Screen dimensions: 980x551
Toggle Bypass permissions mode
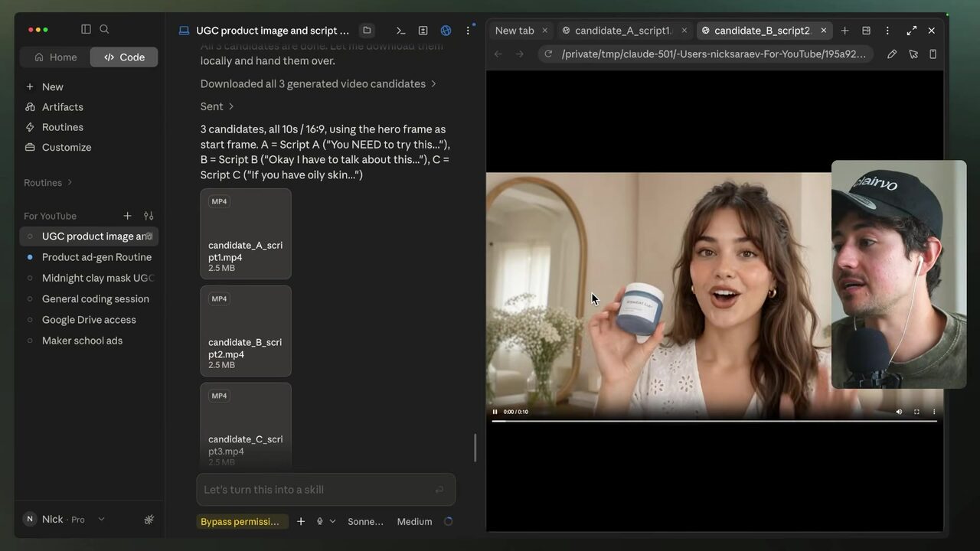[x=242, y=521]
